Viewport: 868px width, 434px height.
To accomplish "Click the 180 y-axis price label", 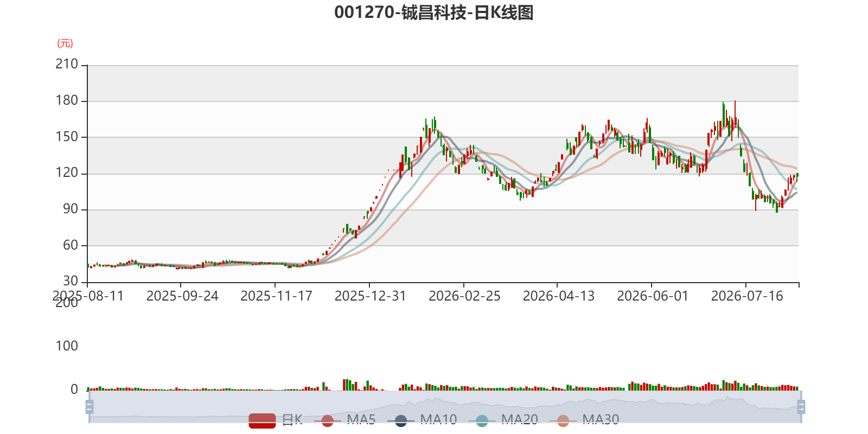I will (x=67, y=100).
